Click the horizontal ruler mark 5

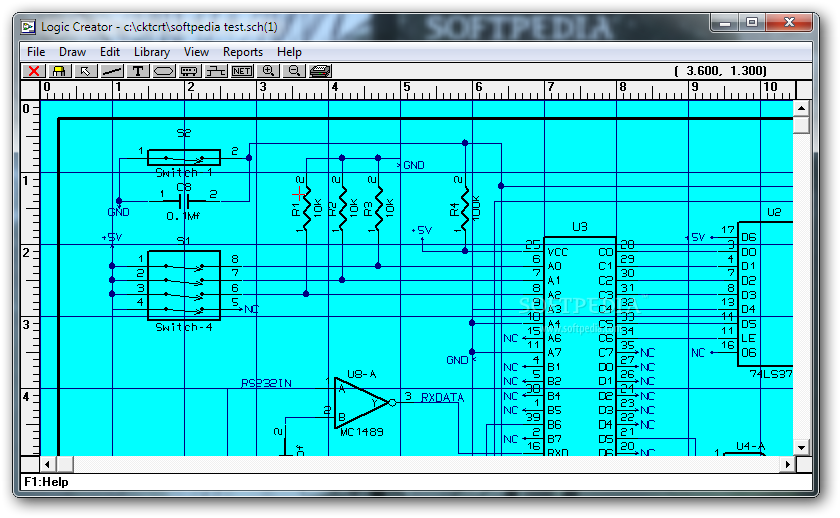407,87
